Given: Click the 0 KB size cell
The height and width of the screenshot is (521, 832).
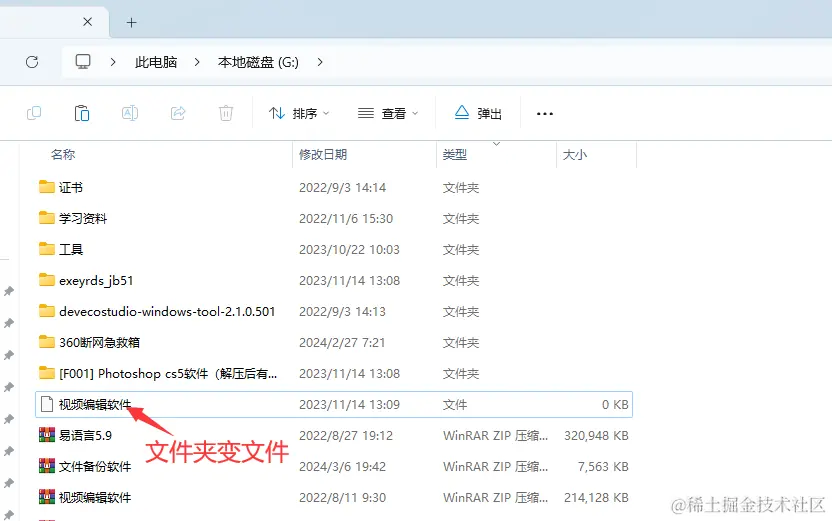Looking at the screenshot, I should (x=615, y=405).
